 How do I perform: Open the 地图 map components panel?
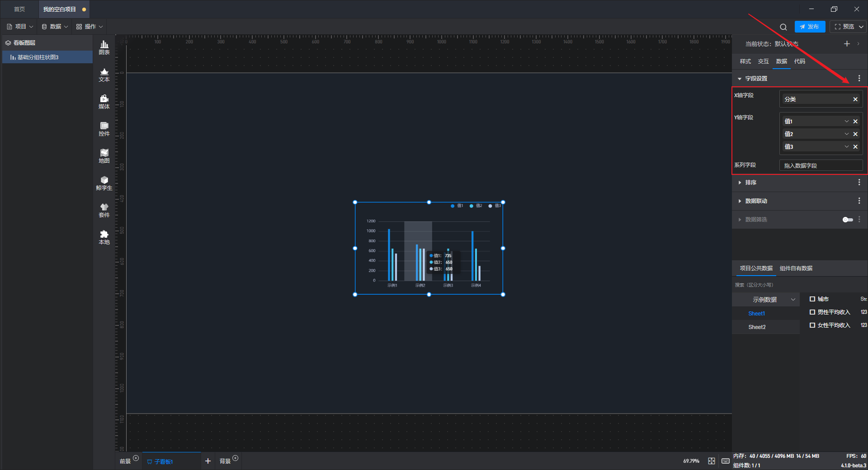pyautogui.click(x=104, y=156)
